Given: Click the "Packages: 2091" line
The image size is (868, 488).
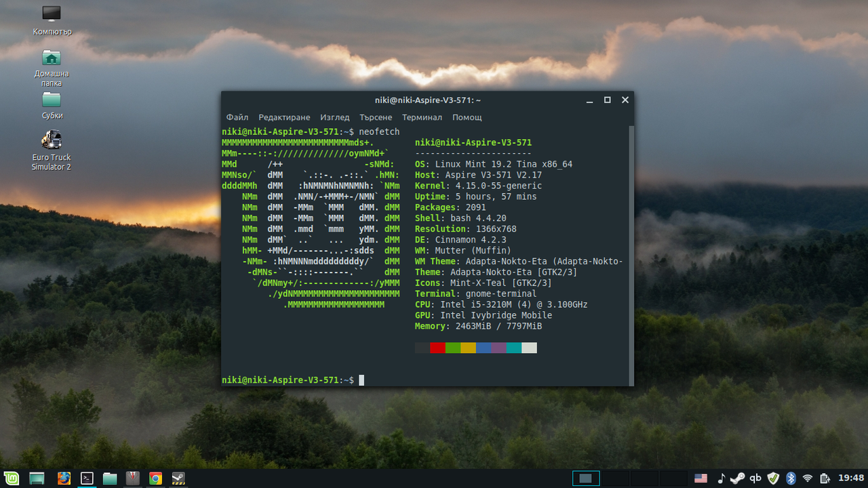Looking at the screenshot, I should pos(451,207).
